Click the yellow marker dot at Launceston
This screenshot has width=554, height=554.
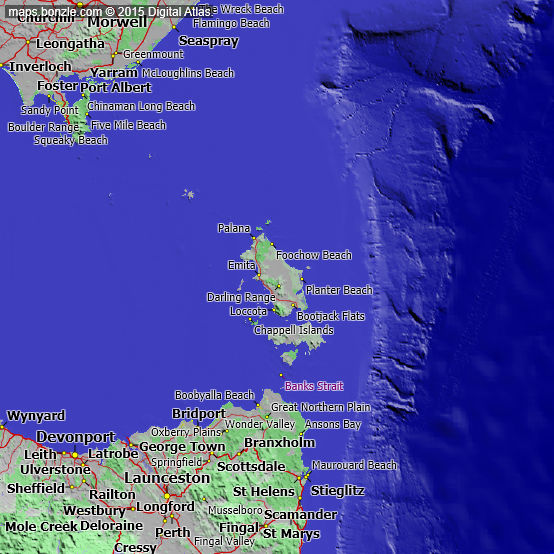click(167, 496)
